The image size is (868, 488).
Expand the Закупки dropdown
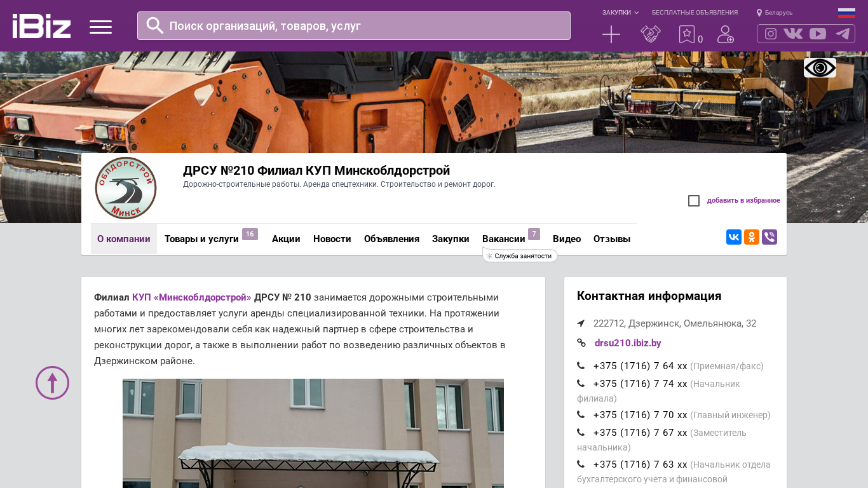(x=620, y=13)
